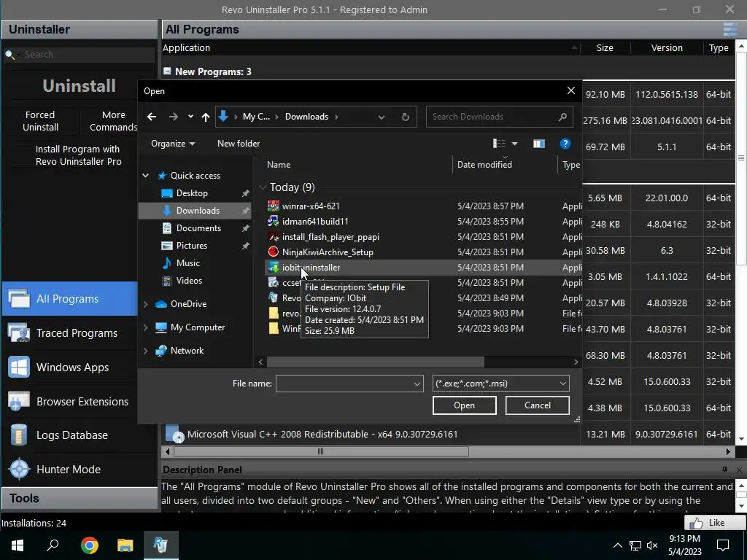Launch Google Chrome from the taskbar

[x=90, y=545]
